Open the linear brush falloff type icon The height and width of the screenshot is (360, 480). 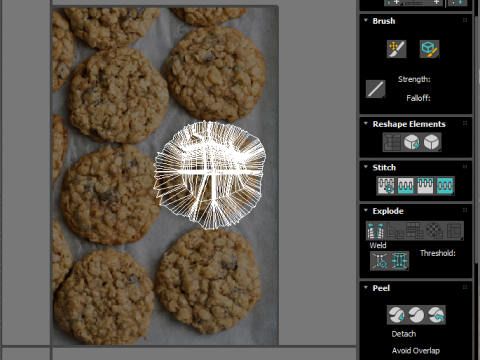tap(376, 89)
